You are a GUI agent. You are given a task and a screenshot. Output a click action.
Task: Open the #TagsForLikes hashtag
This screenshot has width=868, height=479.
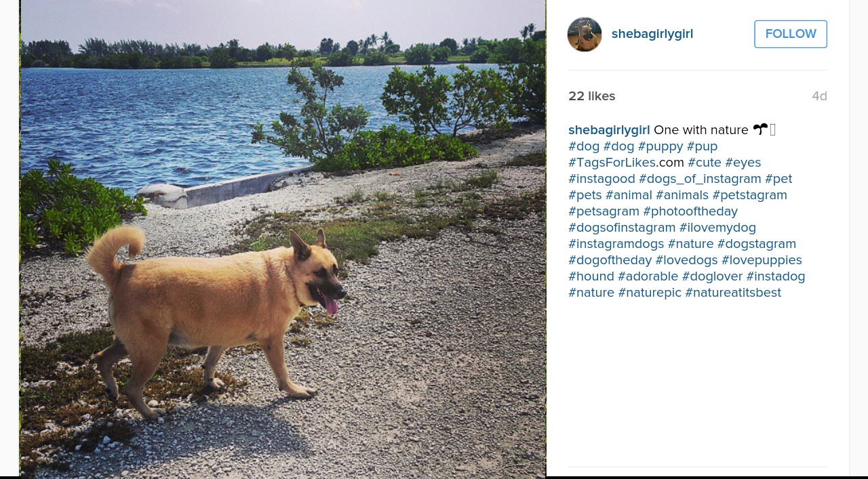coord(612,163)
